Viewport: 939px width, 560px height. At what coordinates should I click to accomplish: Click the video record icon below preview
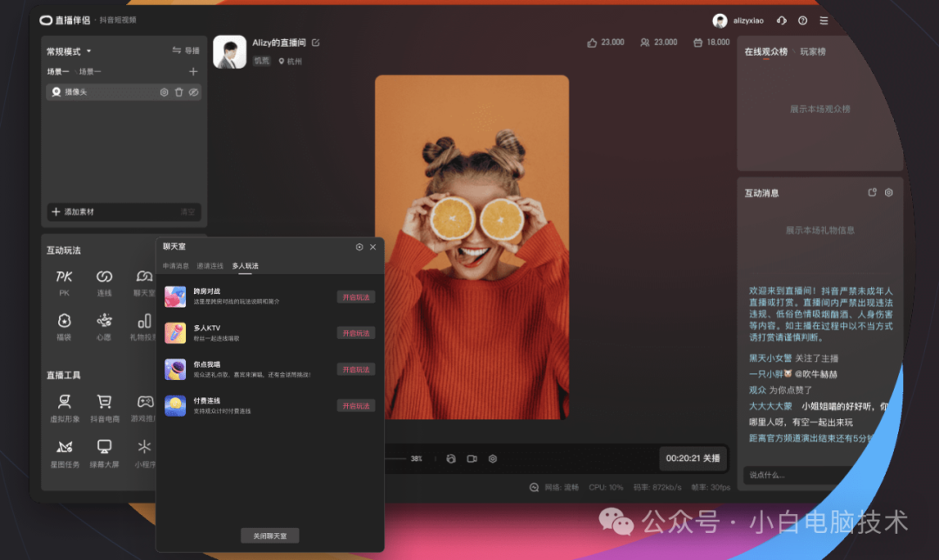pyautogui.click(x=472, y=459)
